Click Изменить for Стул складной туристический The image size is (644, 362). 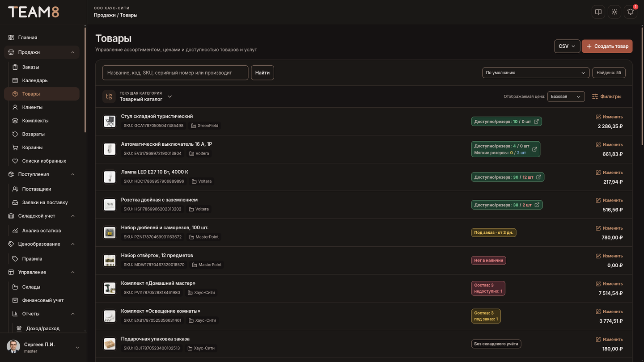pyautogui.click(x=609, y=117)
